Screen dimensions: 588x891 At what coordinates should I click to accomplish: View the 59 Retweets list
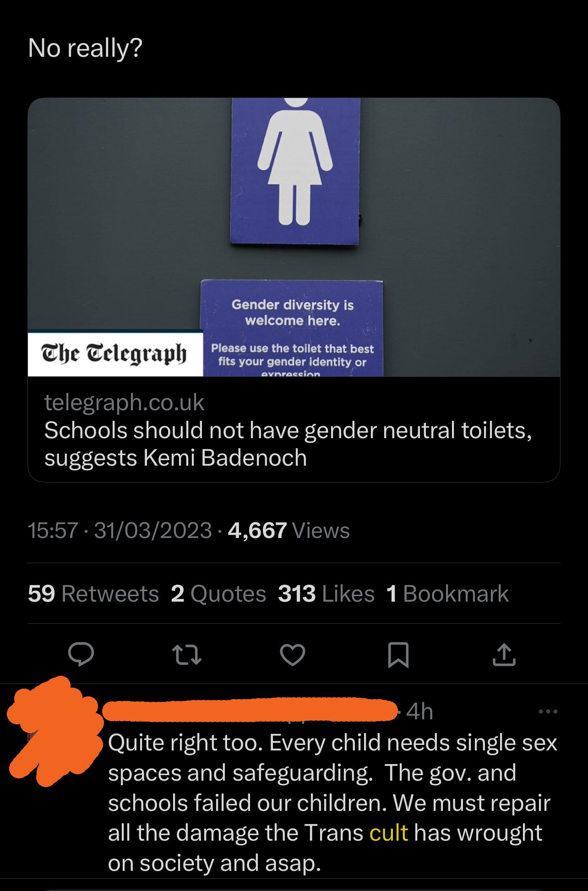(93, 593)
